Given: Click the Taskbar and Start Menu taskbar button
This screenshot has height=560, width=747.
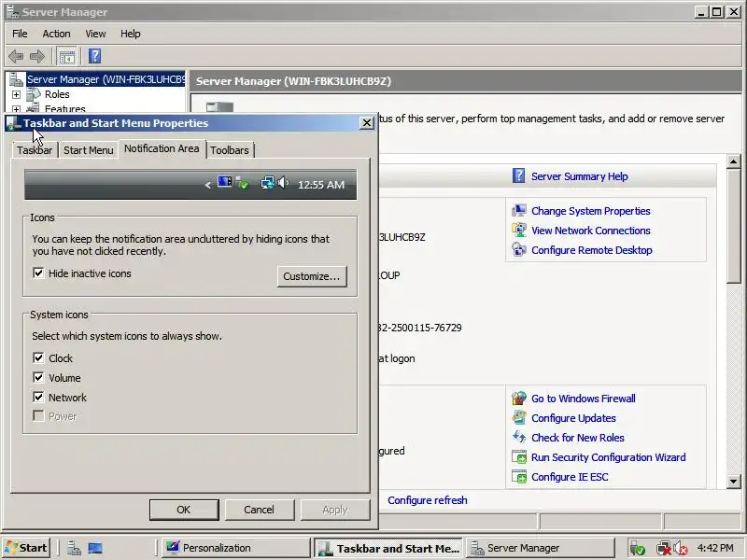Looking at the screenshot, I should 388,548.
